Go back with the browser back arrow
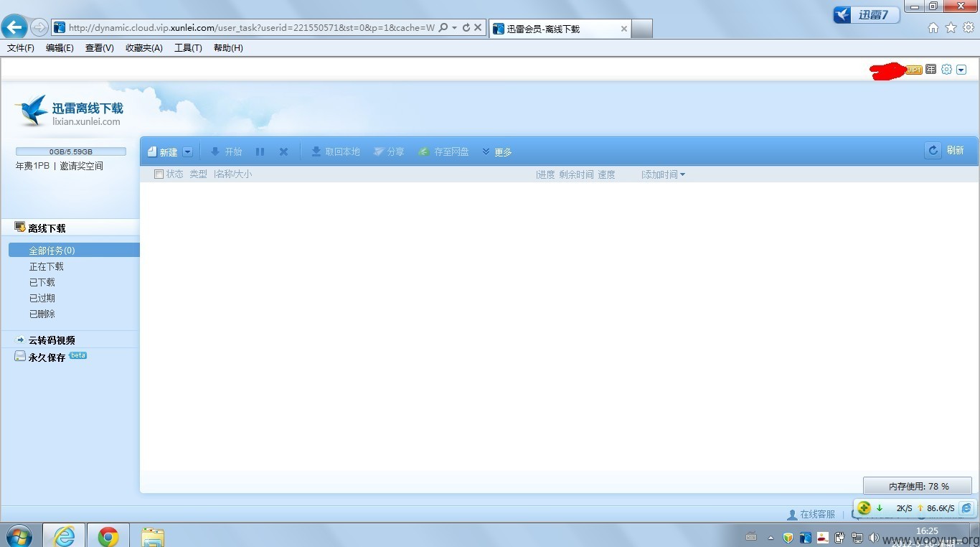This screenshot has height=547, width=980. [x=14, y=27]
